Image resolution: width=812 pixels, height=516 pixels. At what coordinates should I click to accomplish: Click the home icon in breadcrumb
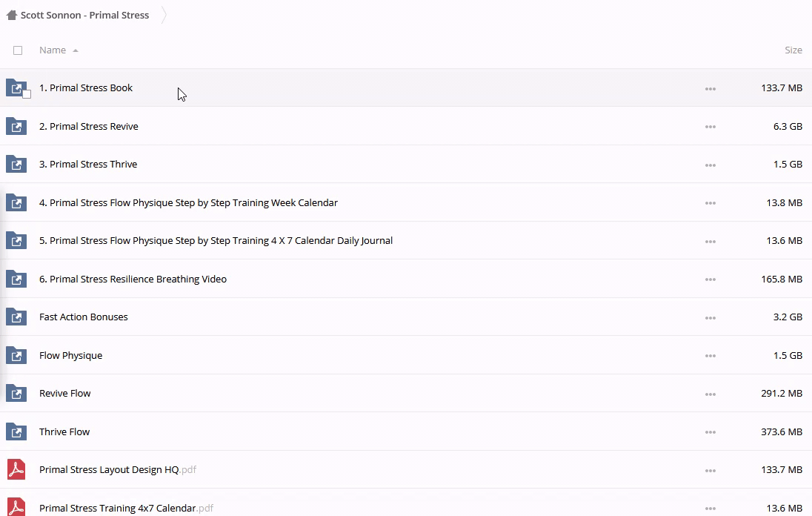(x=11, y=15)
